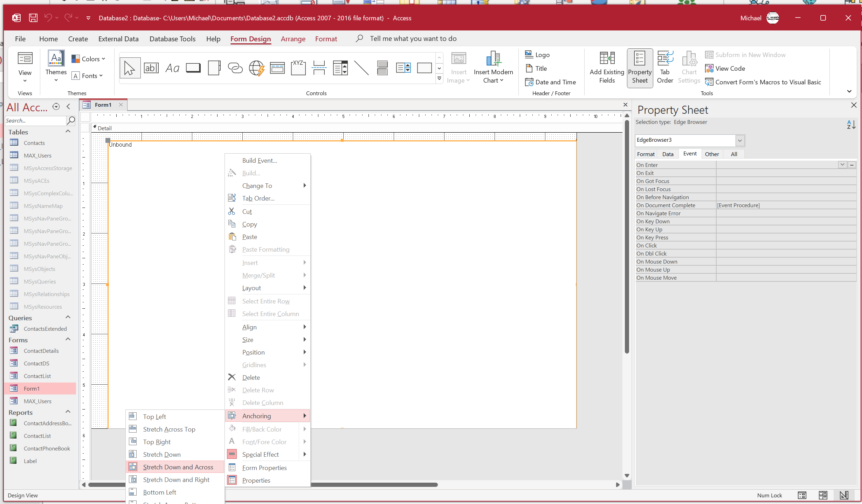The height and width of the screenshot is (504, 862).
Task: Select the Text Box control tool
Action: [151, 68]
